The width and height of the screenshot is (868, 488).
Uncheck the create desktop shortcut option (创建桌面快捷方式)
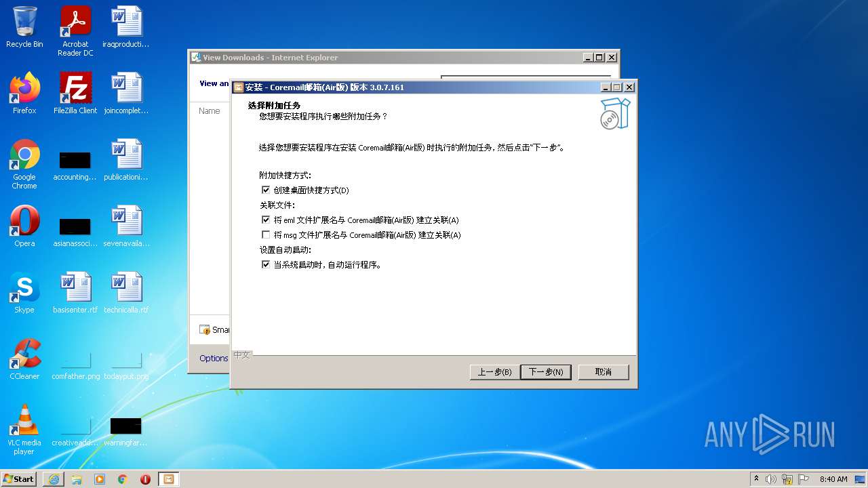pos(266,190)
